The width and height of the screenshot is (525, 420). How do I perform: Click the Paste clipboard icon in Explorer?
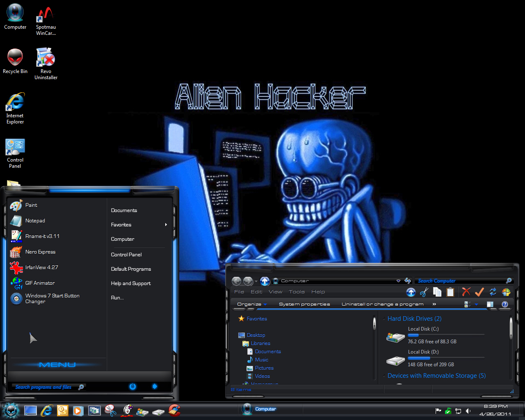(x=450, y=292)
